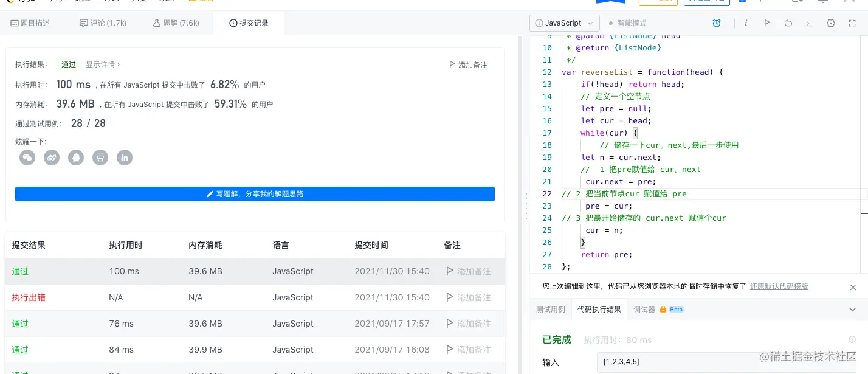Click code line 'while(cur) {'
Screen dimensions: 868x374
click(x=609, y=133)
